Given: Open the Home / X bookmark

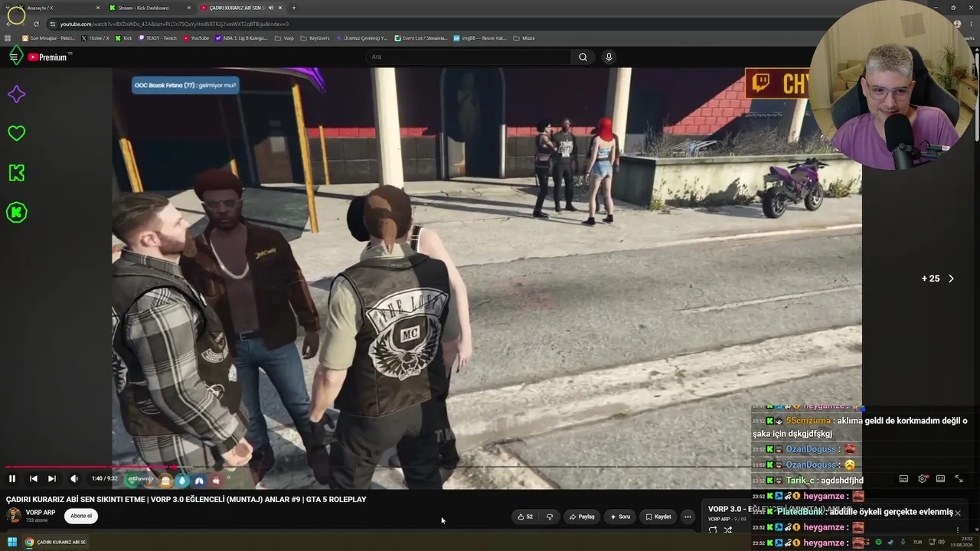Looking at the screenshot, I should [x=95, y=38].
